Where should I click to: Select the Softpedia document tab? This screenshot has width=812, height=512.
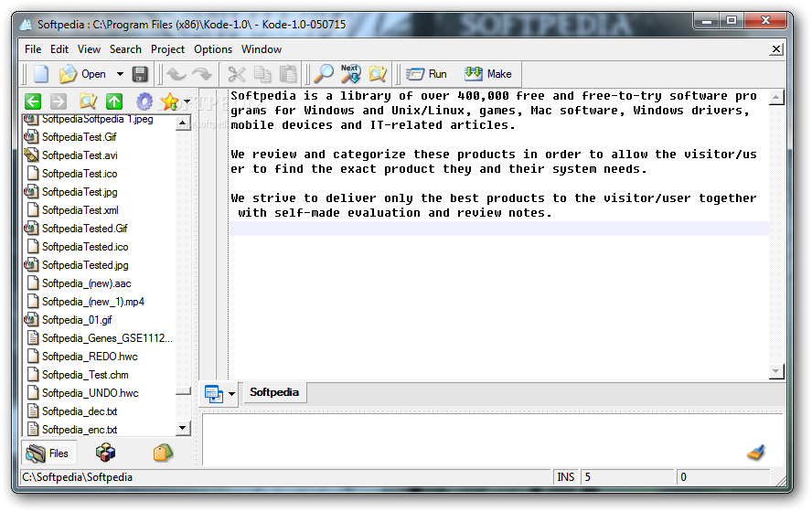274,392
